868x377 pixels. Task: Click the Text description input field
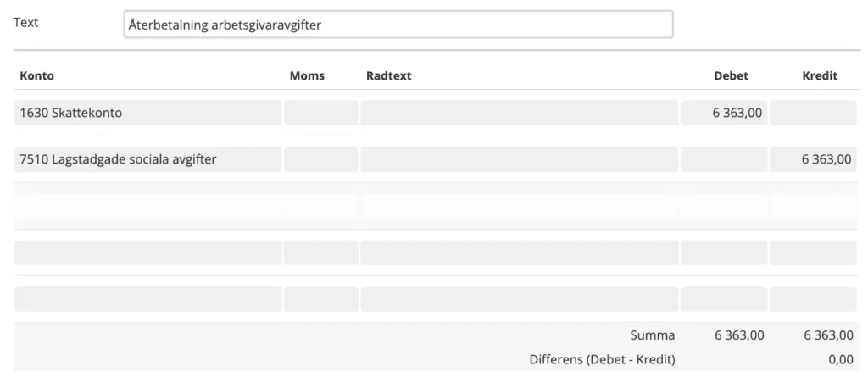coord(398,25)
